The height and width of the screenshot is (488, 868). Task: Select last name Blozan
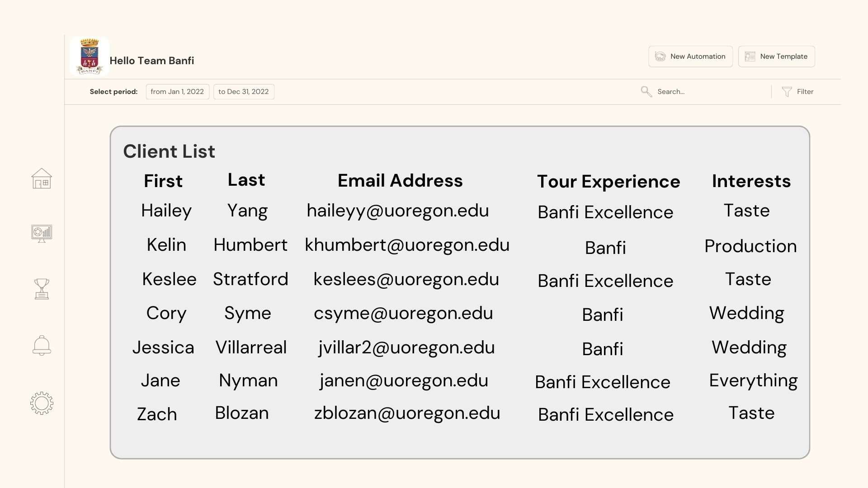[242, 413]
